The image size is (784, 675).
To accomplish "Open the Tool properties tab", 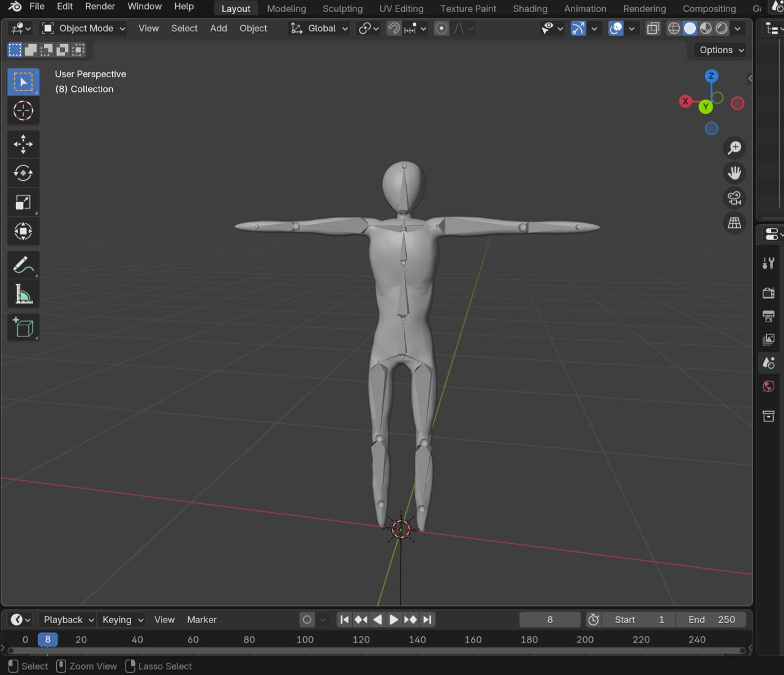I will [769, 263].
